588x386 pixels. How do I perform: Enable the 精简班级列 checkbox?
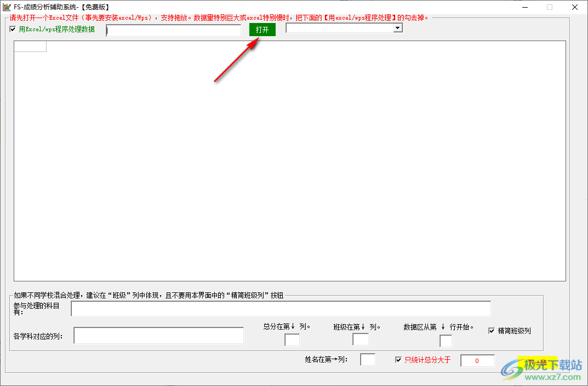(x=492, y=330)
